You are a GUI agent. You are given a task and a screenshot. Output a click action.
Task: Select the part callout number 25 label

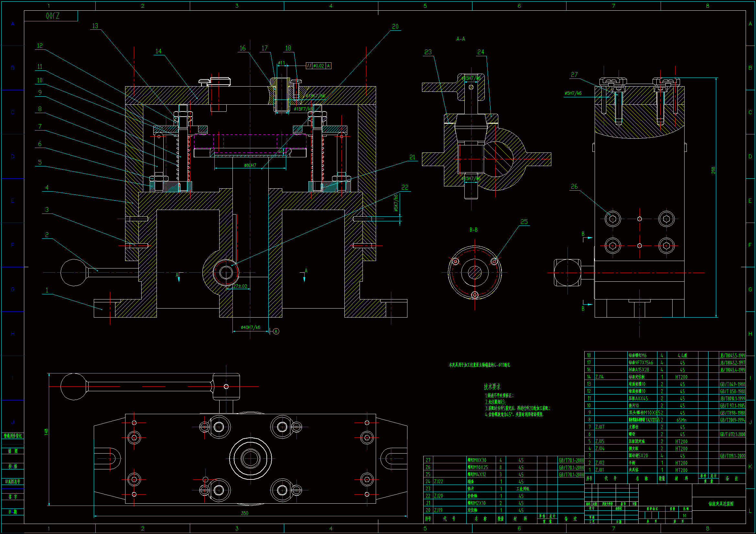(x=524, y=222)
